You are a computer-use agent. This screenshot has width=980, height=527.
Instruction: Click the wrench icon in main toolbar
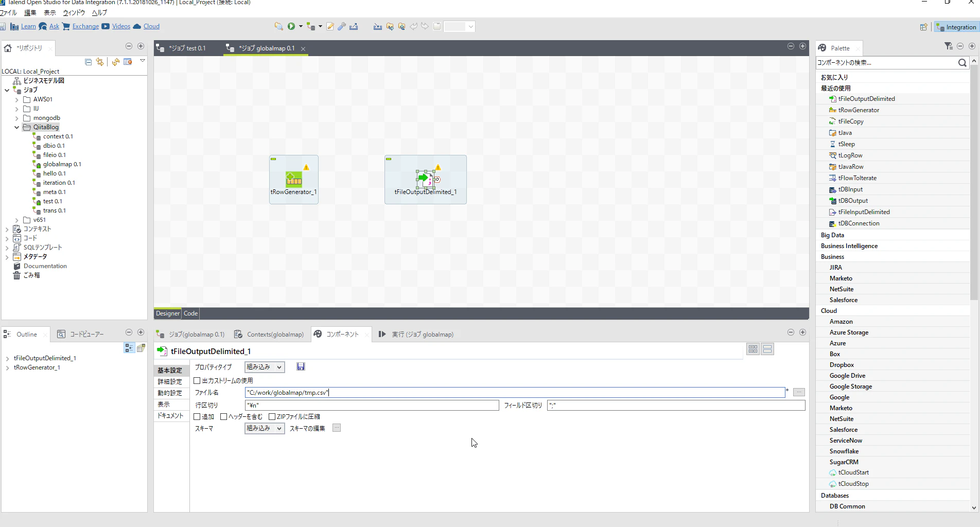(x=342, y=26)
